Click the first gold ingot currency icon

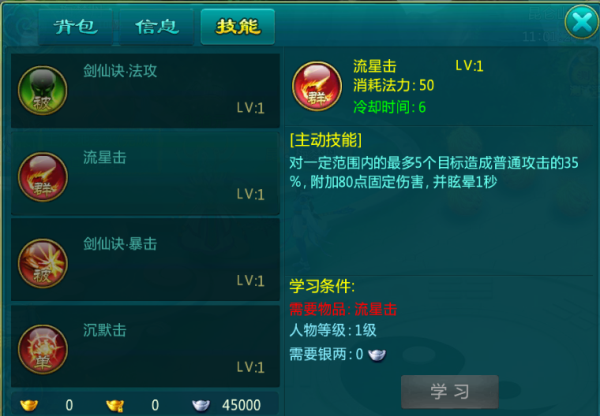(29, 405)
